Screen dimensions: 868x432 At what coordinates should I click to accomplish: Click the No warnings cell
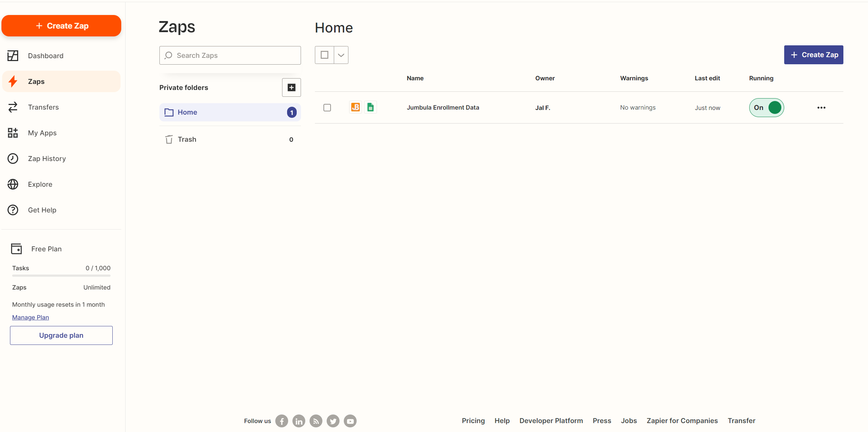[x=638, y=107]
